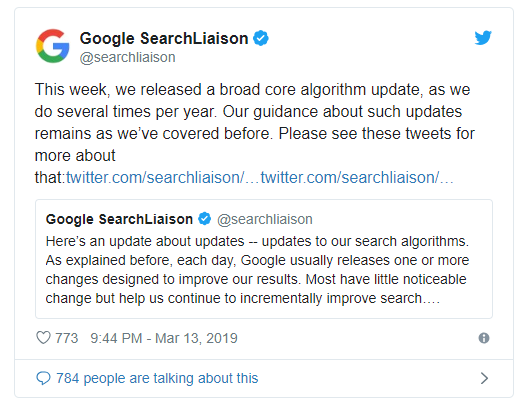Open the second twitter.com/searchliaison link
The height and width of the screenshot is (409, 523).
[x=357, y=177]
